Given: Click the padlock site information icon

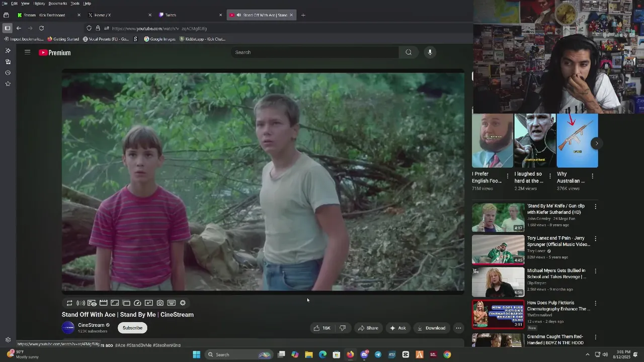Looking at the screenshot, I should (98, 28).
